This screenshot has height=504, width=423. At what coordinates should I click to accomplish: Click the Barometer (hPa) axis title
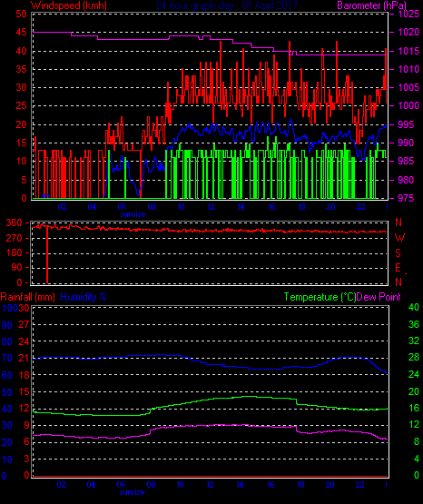(x=371, y=5)
